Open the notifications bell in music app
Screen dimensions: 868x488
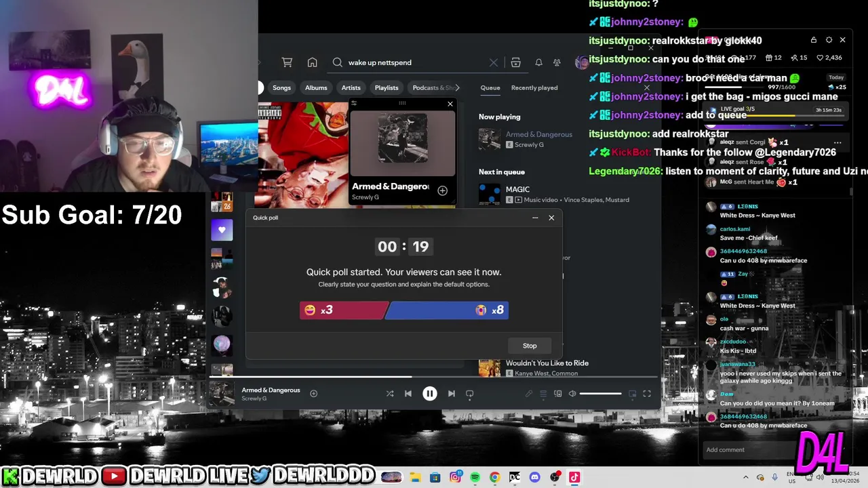[x=538, y=62]
